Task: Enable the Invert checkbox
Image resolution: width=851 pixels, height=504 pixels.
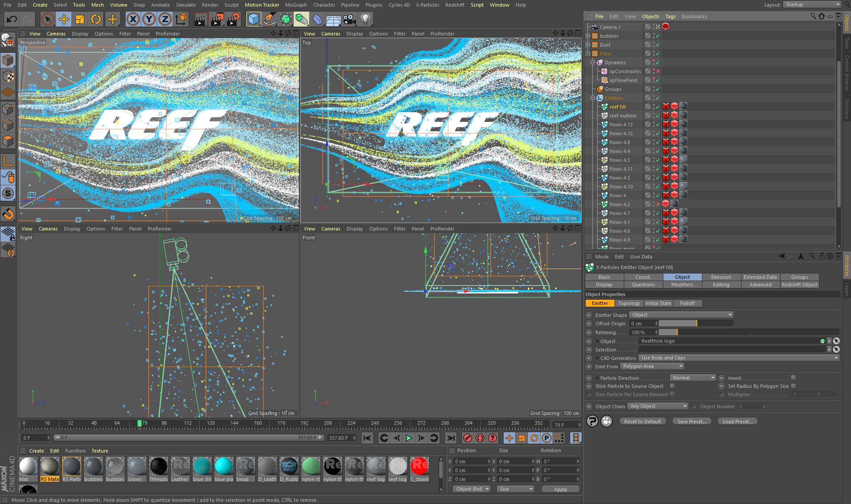Action: coord(793,378)
